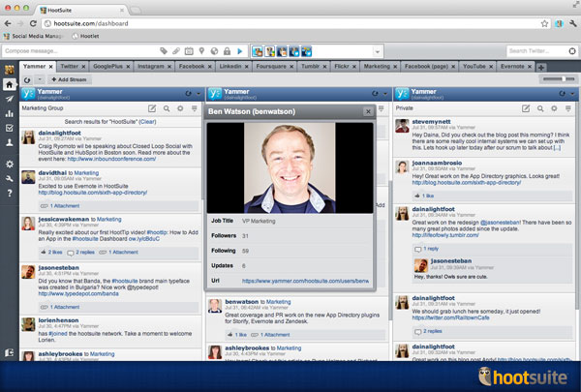The height and width of the screenshot is (392, 581).
Task: Click the Private stream vertical scrollbar
Action: 578,207
